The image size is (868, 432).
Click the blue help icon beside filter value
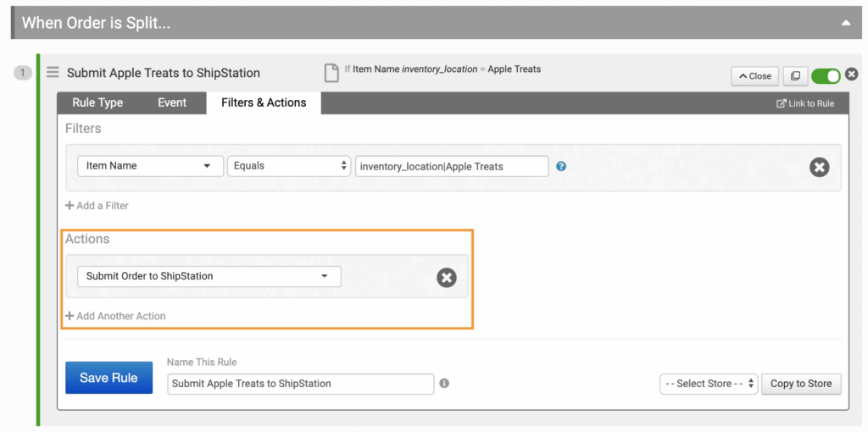[x=561, y=167]
